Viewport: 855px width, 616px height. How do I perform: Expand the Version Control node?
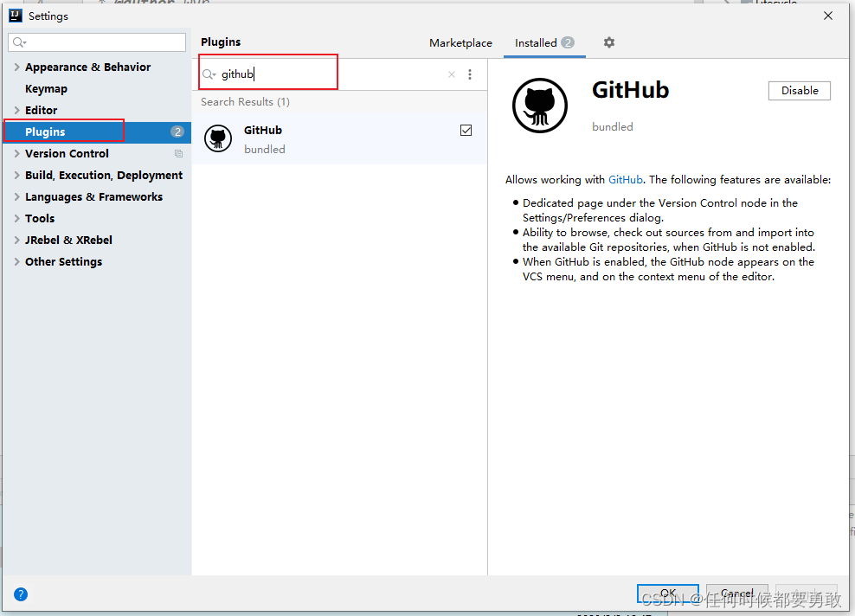point(17,154)
